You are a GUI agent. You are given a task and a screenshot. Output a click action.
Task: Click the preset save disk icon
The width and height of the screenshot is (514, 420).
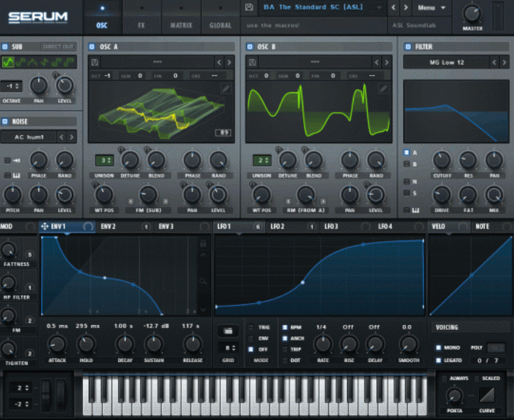[249, 8]
